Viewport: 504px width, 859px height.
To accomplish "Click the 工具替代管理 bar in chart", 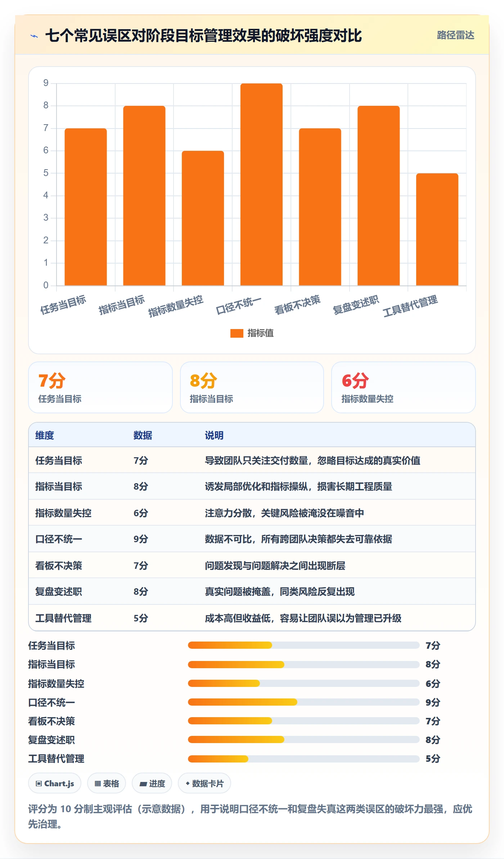I will (x=437, y=229).
